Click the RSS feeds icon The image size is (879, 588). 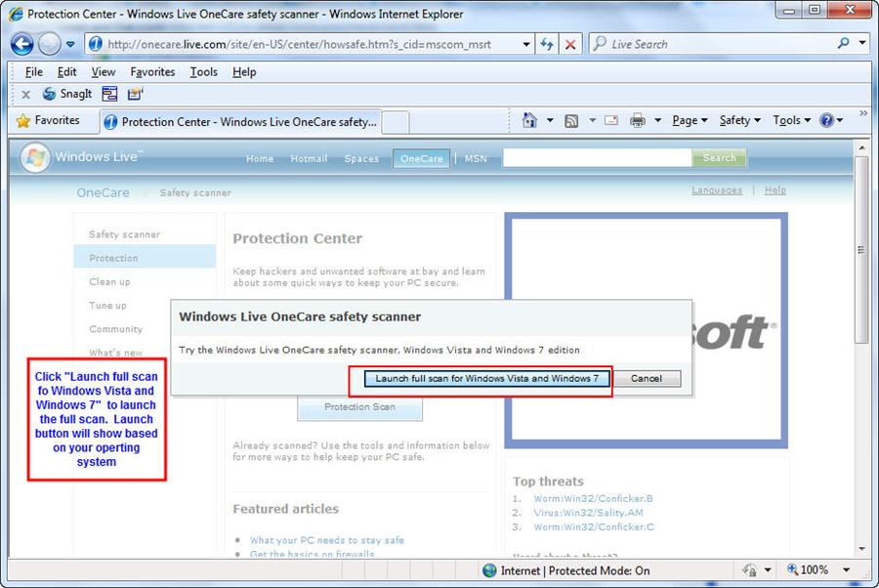571,120
